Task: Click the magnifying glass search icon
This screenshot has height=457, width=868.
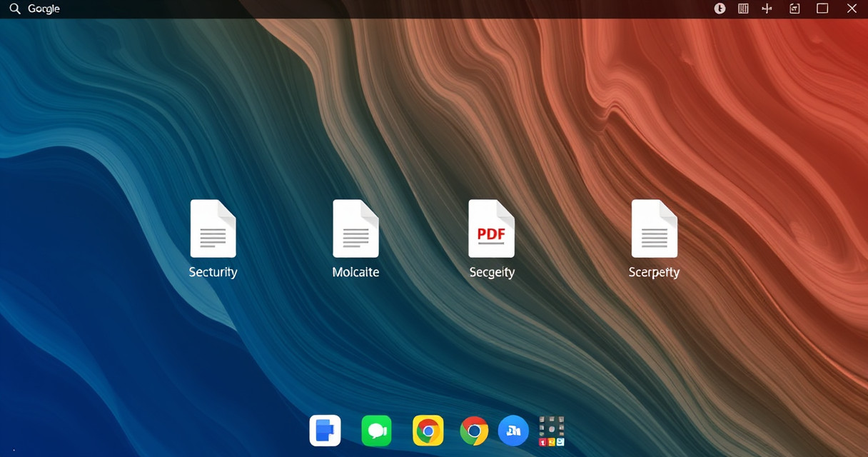Action: point(14,9)
